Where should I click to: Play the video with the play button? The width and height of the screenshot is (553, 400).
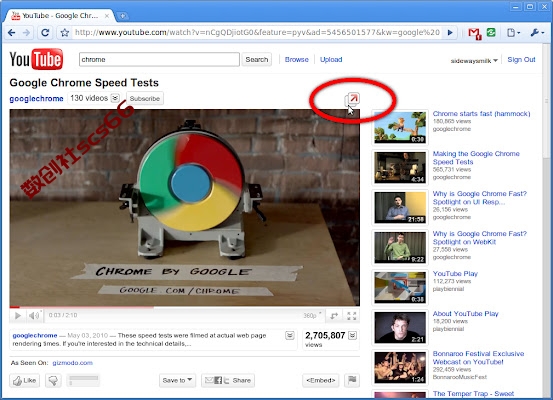click(17, 315)
